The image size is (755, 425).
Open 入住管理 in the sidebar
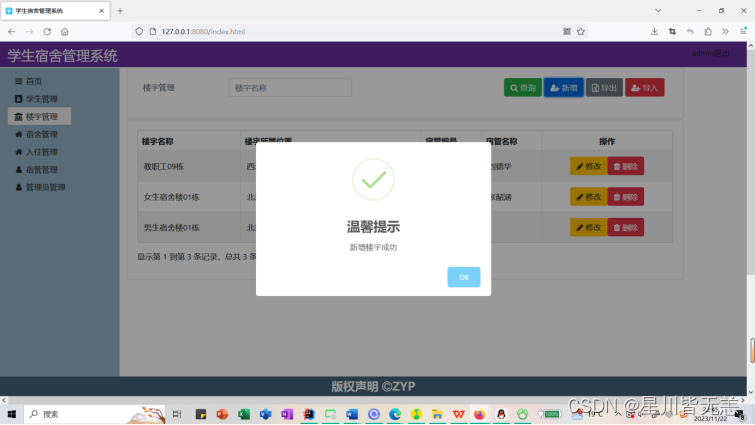point(36,152)
